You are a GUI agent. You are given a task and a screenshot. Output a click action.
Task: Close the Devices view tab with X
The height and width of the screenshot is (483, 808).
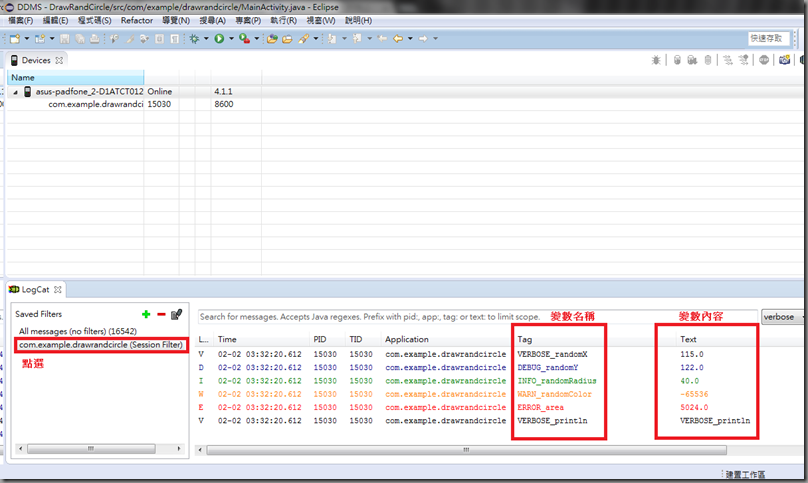pos(59,60)
